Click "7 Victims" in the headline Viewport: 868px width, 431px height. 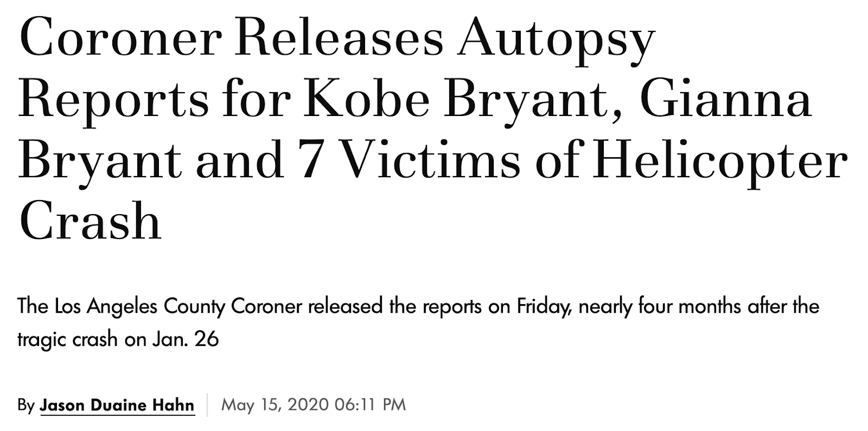click(x=410, y=160)
